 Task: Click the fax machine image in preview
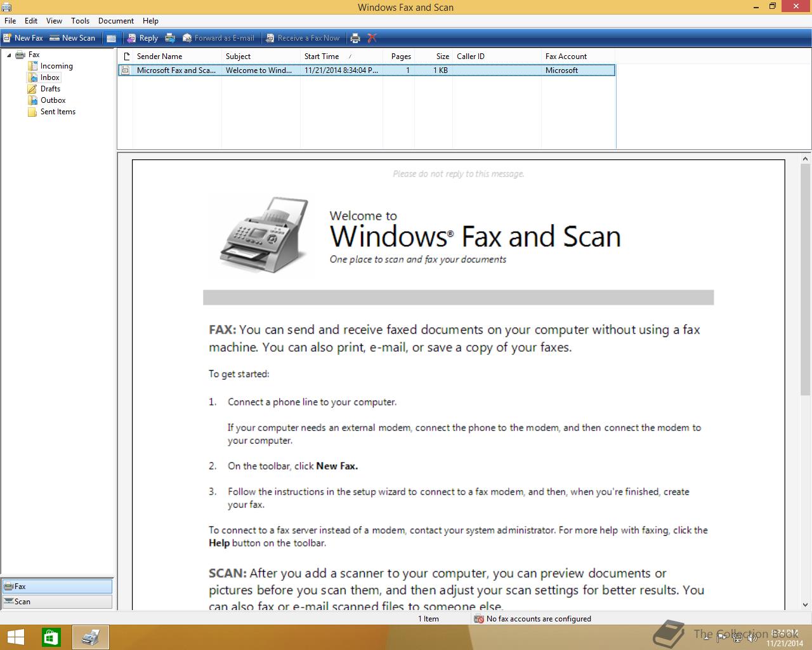tap(265, 235)
